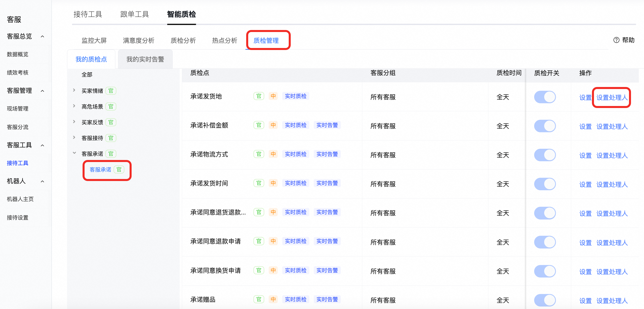The width and height of the screenshot is (644, 309).
Task: Click 实时告警 tag in 承诺物流方式 row
Action: click(x=327, y=154)
